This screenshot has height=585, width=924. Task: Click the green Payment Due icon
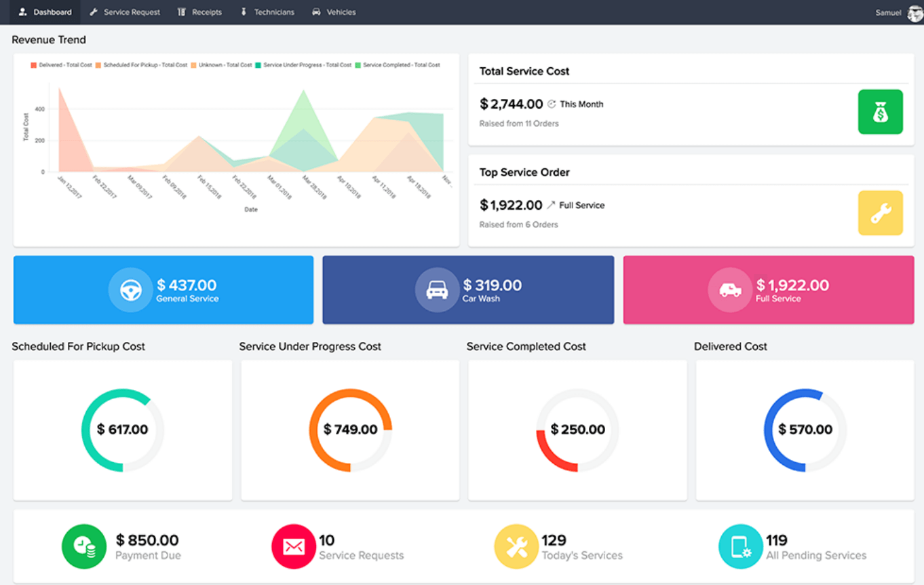click(83, 546)
